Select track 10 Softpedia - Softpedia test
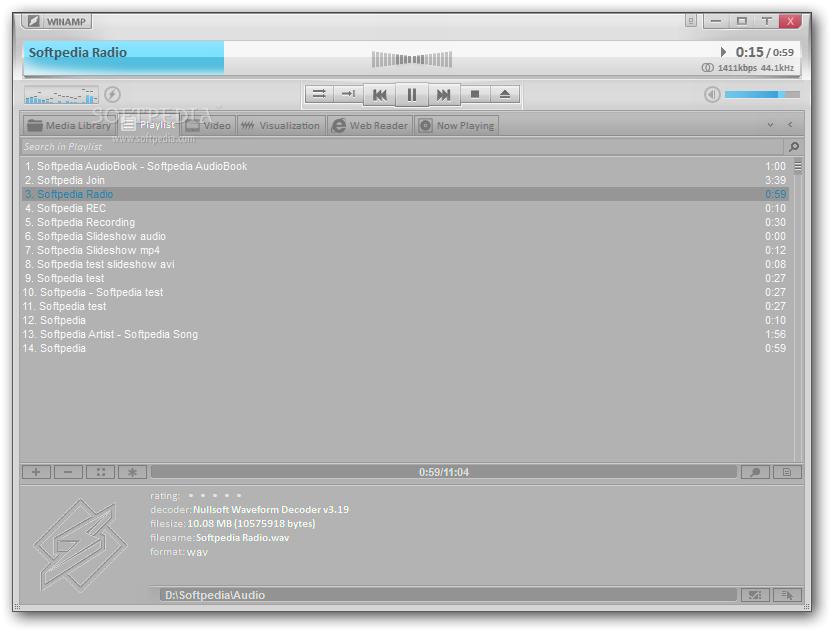Image resolution: width=832 pixels, height=632 pixels. (405, 292)
